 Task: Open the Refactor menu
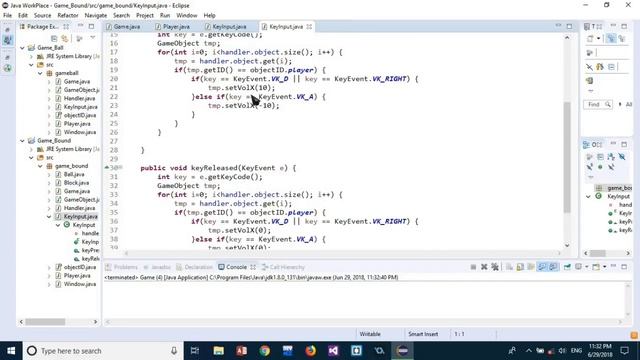pyautogui.click(x=68, y=15)
